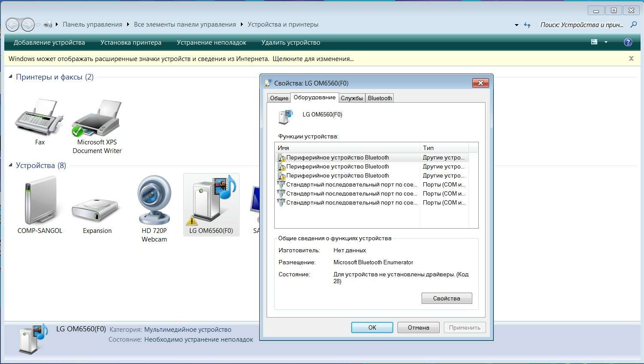
Task: Click the LG OM6560(F0) icon in dialog
Action: [286, 116]
